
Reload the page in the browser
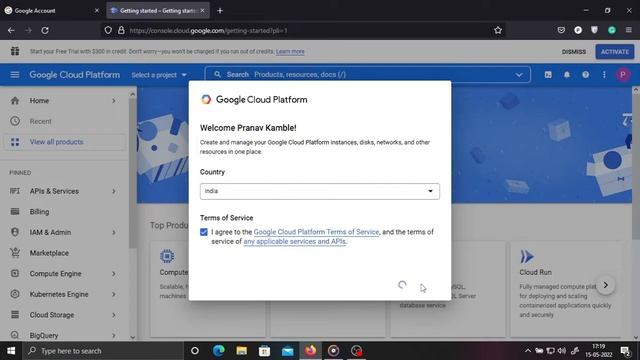[45, 30]
